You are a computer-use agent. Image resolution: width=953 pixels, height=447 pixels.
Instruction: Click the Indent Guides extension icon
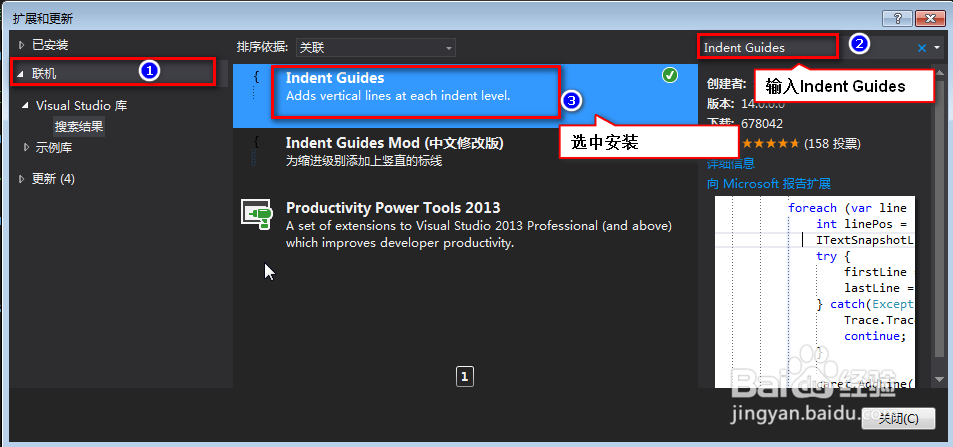click(256, 86)
